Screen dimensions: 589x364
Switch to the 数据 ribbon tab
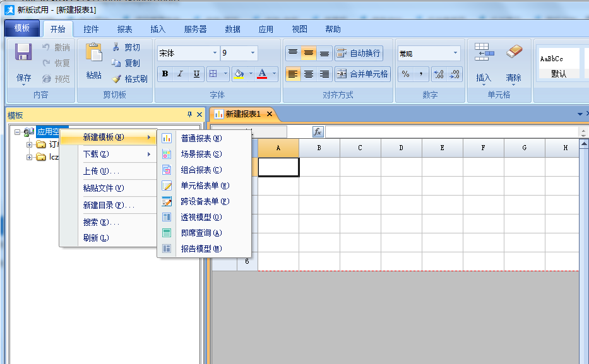tap(232, 29)
